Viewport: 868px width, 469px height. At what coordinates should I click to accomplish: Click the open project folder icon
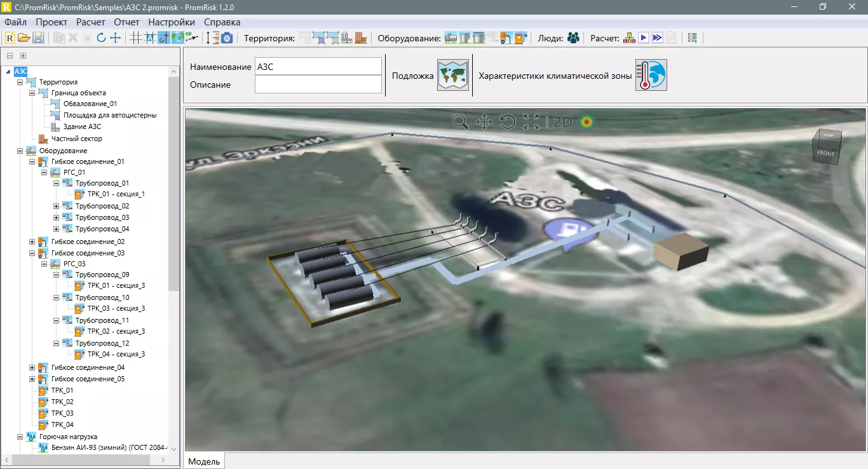coord(24,38)
